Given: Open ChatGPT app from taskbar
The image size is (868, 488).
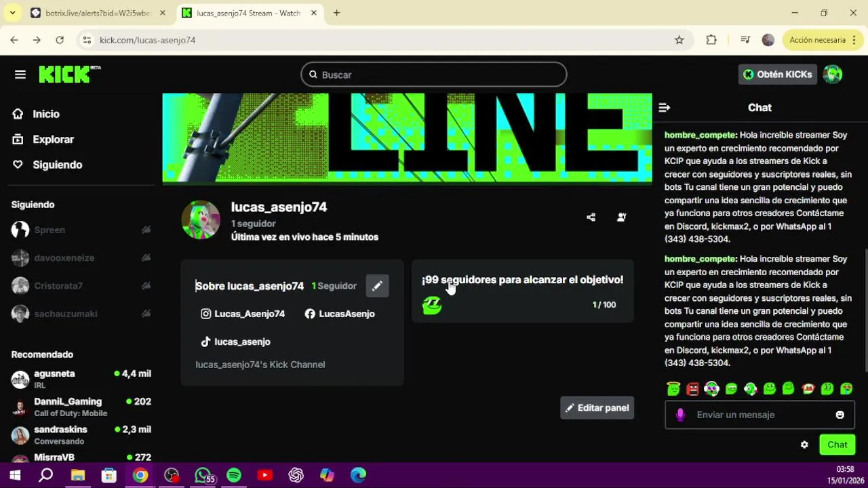Looking at the screenshot, I should tap(296, 476).
